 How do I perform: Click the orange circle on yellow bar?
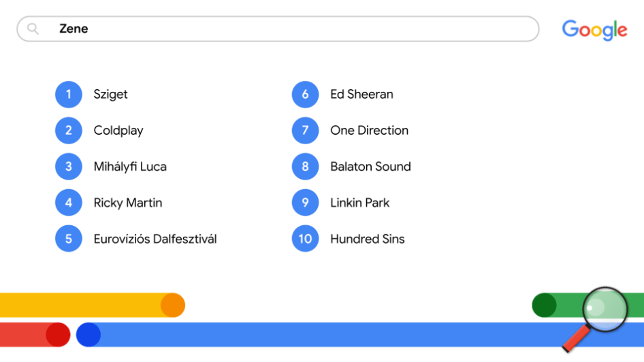173,305
